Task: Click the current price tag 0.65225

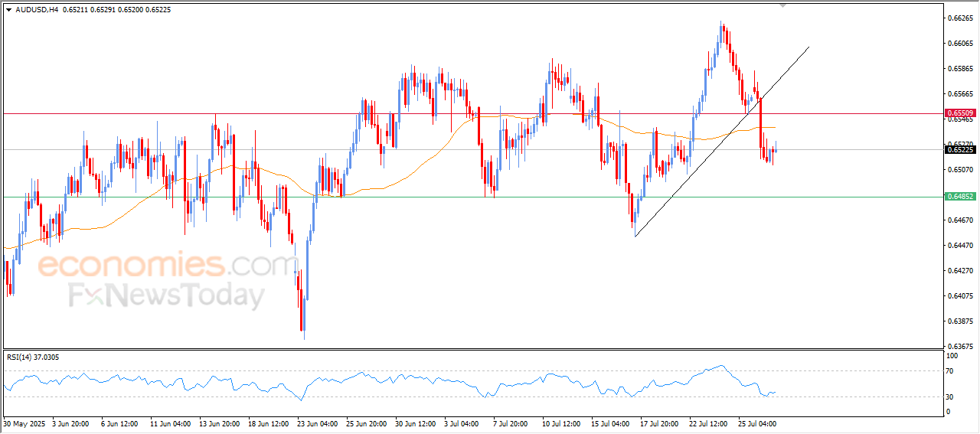Action: pos(959,149)
